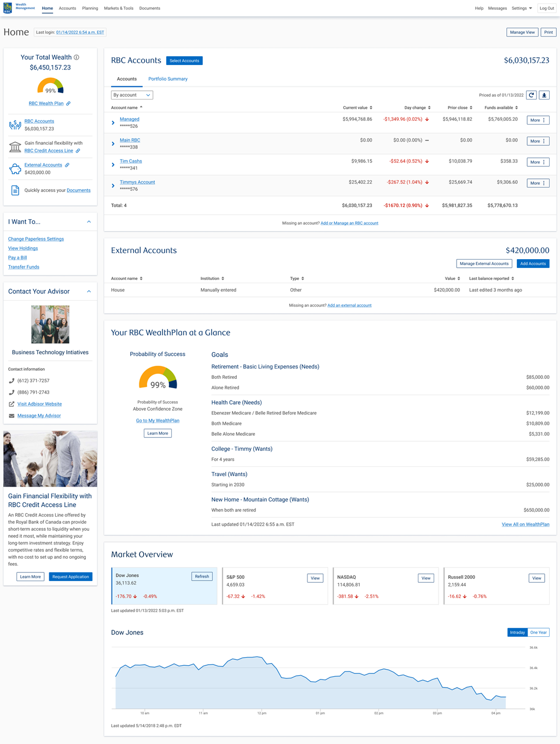Sort by Account name column in RBC Accounts

click(126, 108)
